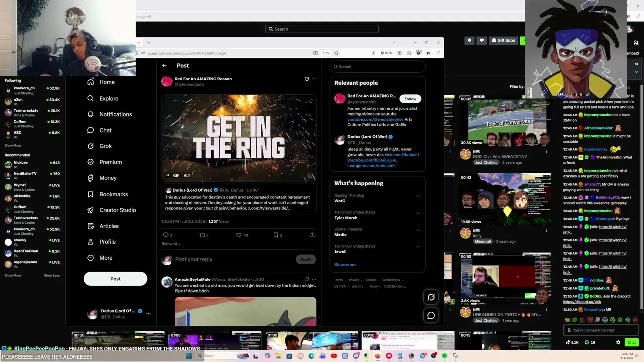This screenshot has width=644, height=362.
Task: Expand the footer More menu
Action: click(x=375, y=286)
